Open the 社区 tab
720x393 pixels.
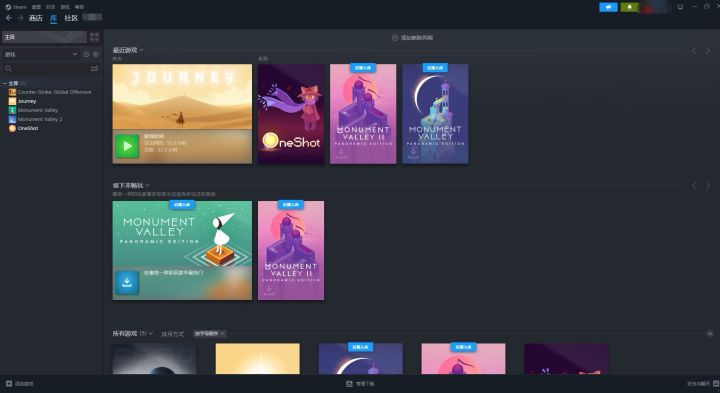(x=71, y=18)
